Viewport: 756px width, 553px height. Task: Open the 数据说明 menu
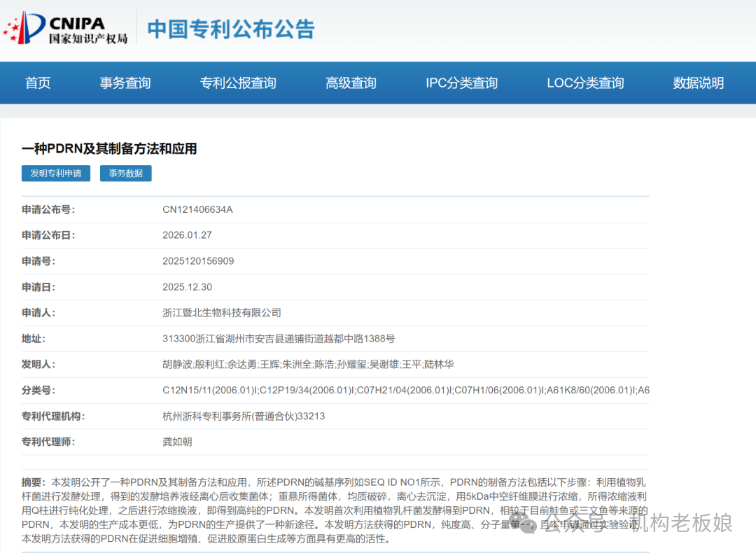698,83
